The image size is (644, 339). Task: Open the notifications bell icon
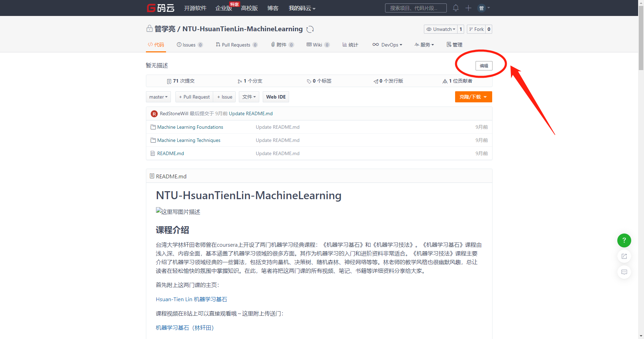[x=456, y=8]
